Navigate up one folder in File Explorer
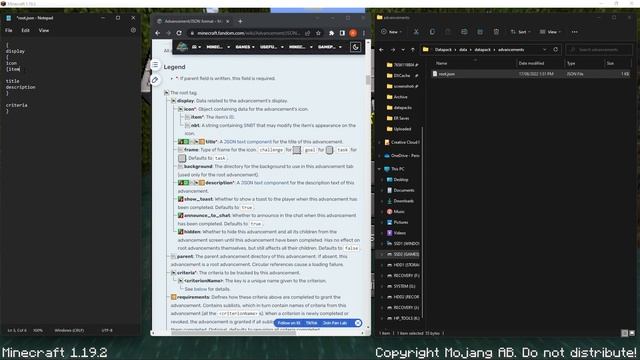The width and height of the screenshot is (640, 360). (413, 50)
